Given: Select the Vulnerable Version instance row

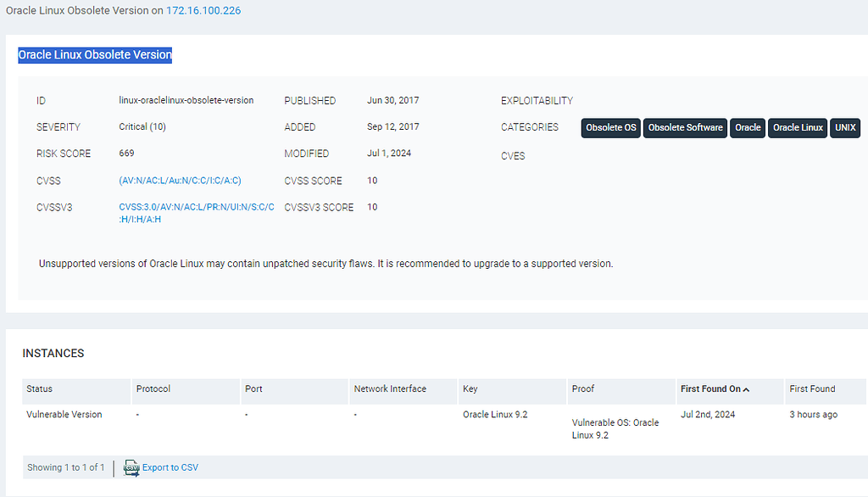Looking at the screenshot, I should [x=64, y=415].
